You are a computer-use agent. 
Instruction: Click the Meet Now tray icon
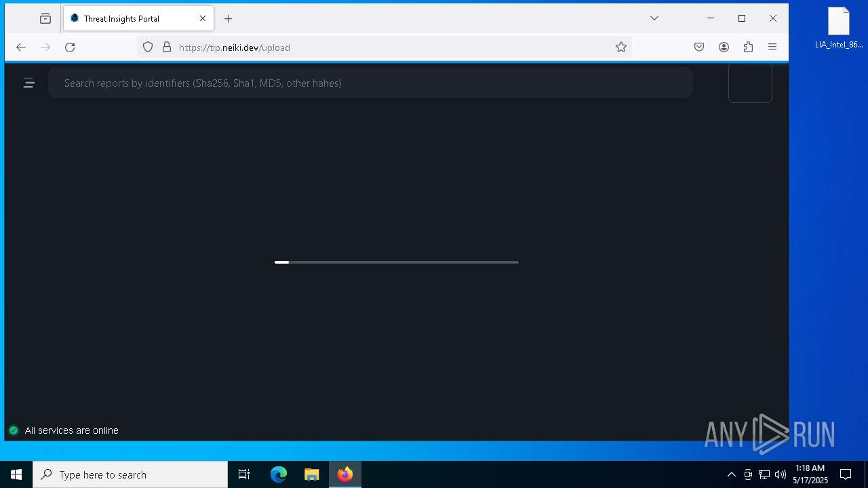(x=748, y=474)
